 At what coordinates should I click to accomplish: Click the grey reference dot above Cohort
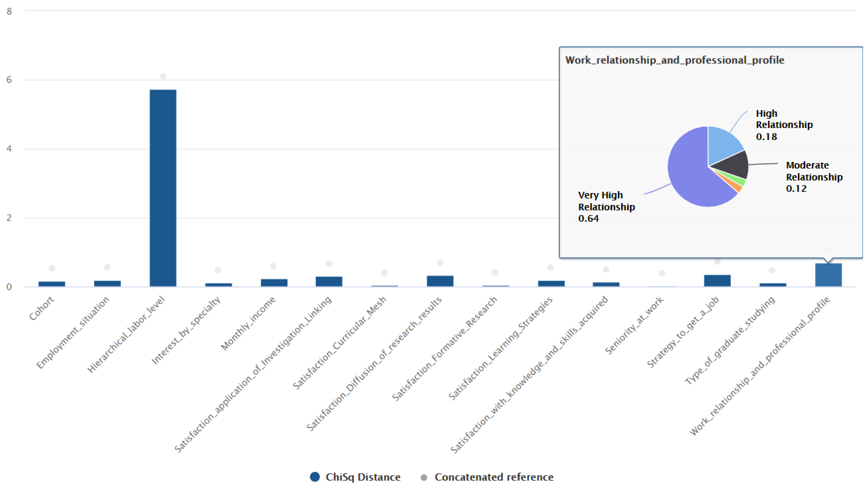(x=52, y=268)
